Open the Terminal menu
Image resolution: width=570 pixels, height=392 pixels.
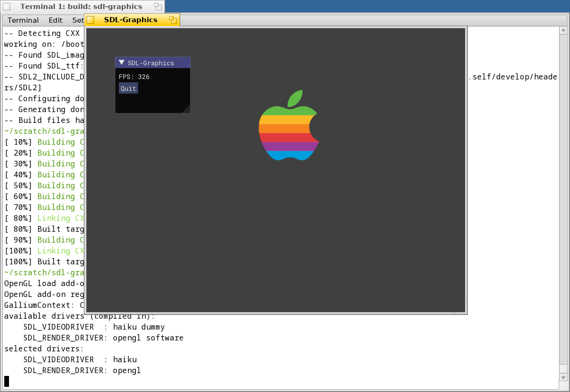coord(23,20)
